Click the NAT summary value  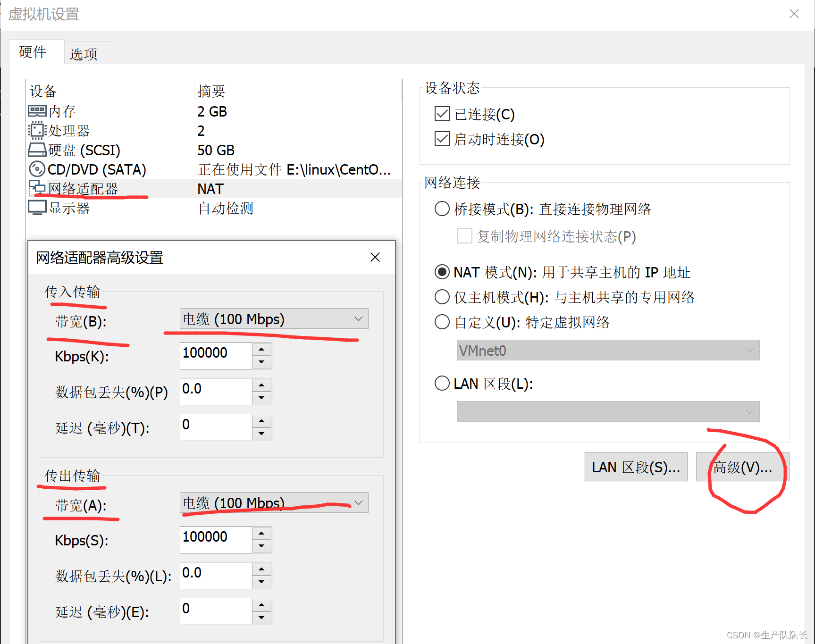[210, 189]
